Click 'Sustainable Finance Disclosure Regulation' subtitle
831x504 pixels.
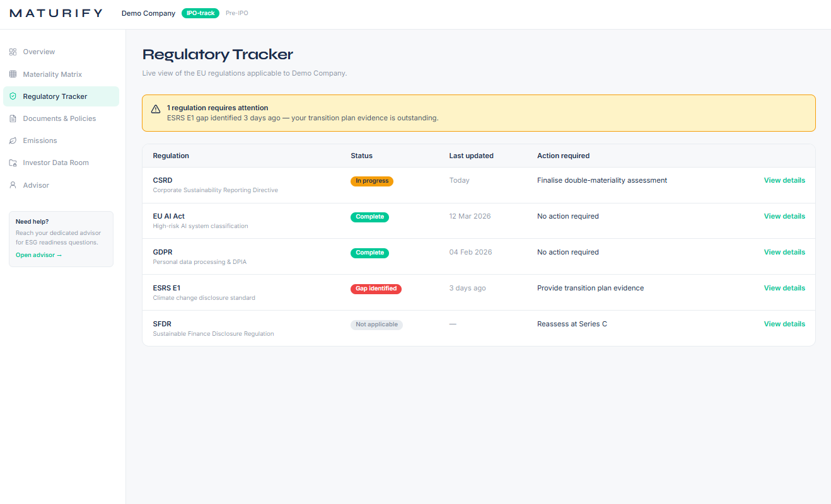pos(214,334)
